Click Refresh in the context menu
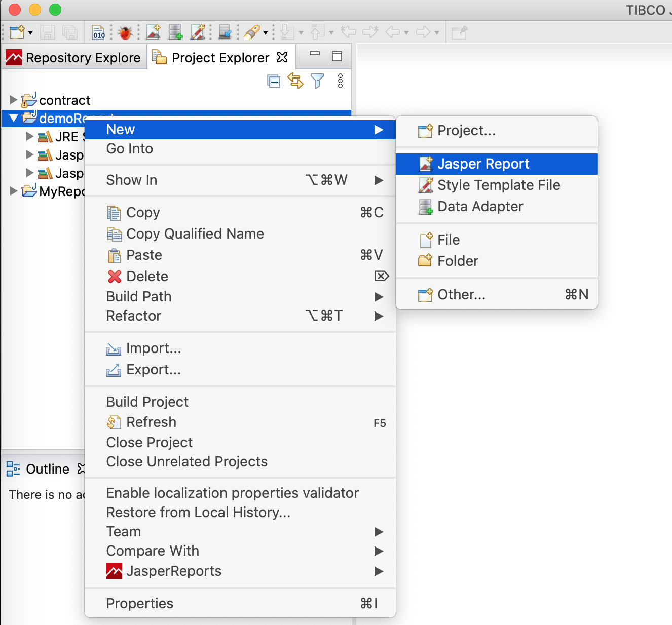Viewport: 672px width, 625px height. click(x=151, y=422)
